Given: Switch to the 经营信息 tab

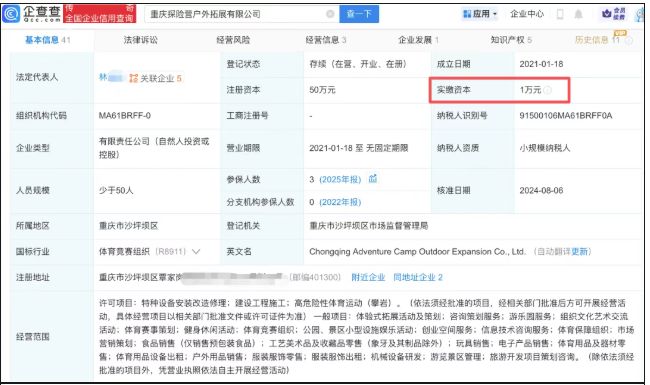Looking at the screenshot, I should tap(325, 40).
